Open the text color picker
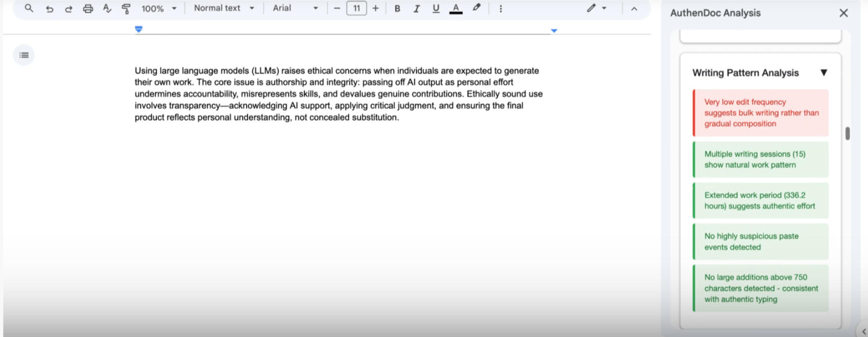The width and height of the screenshot is (868, 337). pyautogui.click(x=455, y=8)
